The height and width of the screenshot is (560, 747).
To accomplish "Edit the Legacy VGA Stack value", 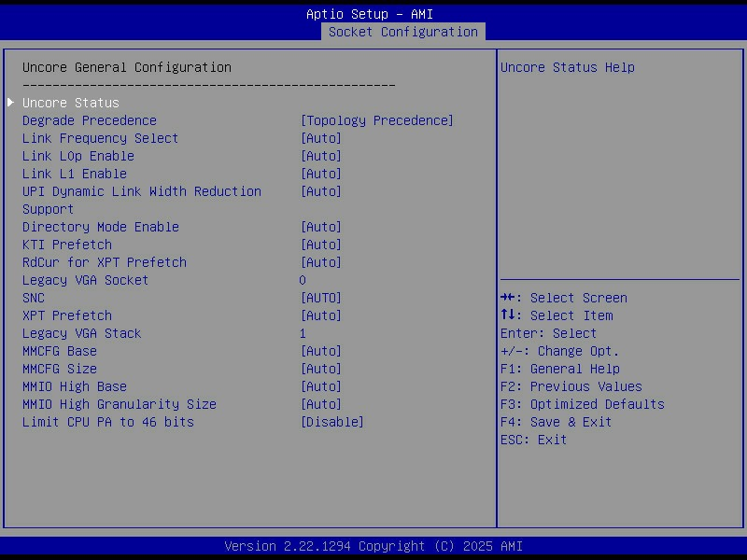I will (303, 333).
